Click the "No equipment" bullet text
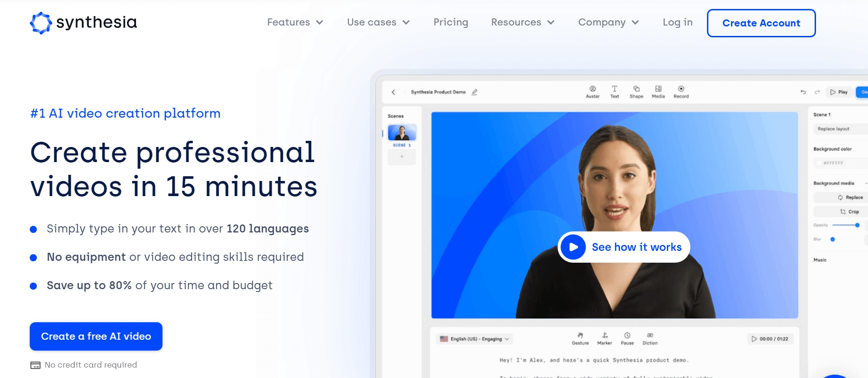 pos(86,257)
